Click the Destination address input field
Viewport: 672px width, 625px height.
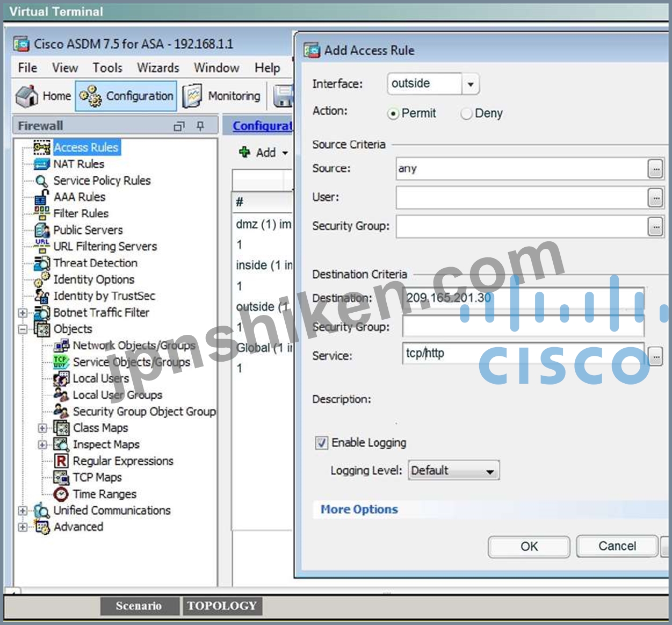[x=523, y=298]
